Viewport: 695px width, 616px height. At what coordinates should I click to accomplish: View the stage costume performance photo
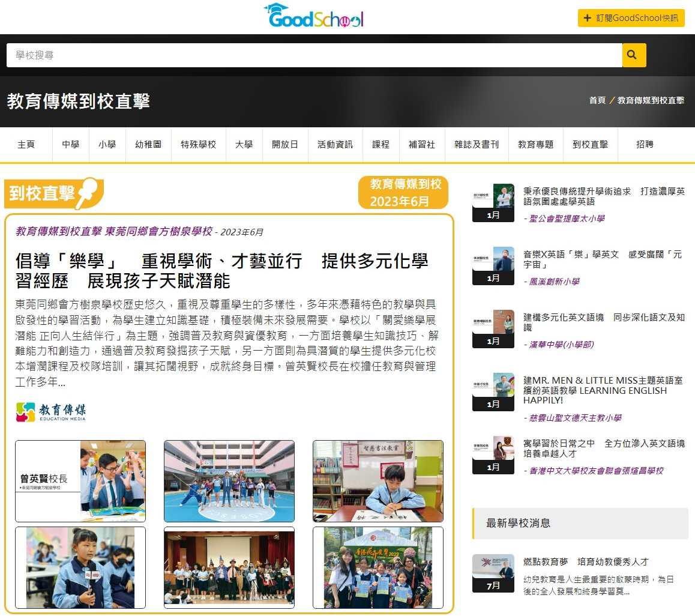click(x=229, y=567)
